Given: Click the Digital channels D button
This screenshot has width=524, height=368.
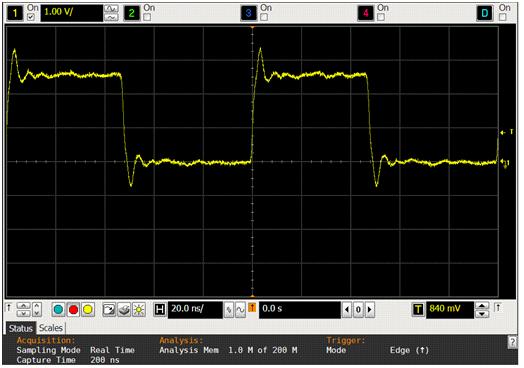Looking at the screenshot, I should click(x=485, y=13).
